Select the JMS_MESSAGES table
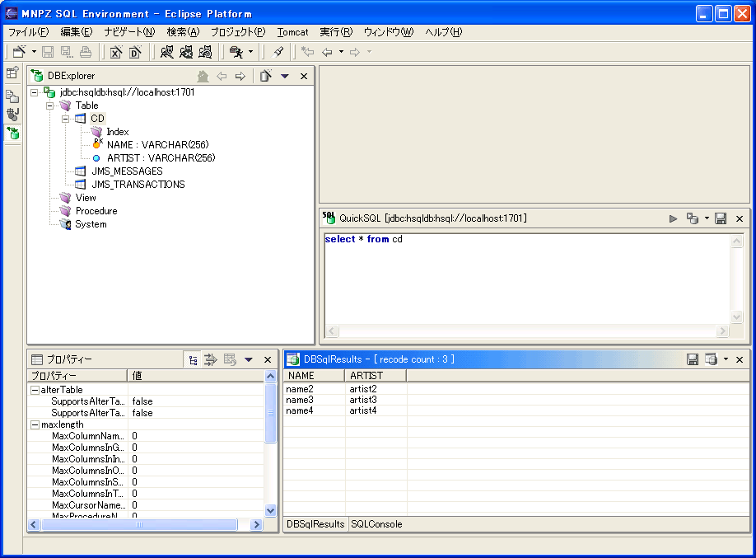 click(128, 171)
